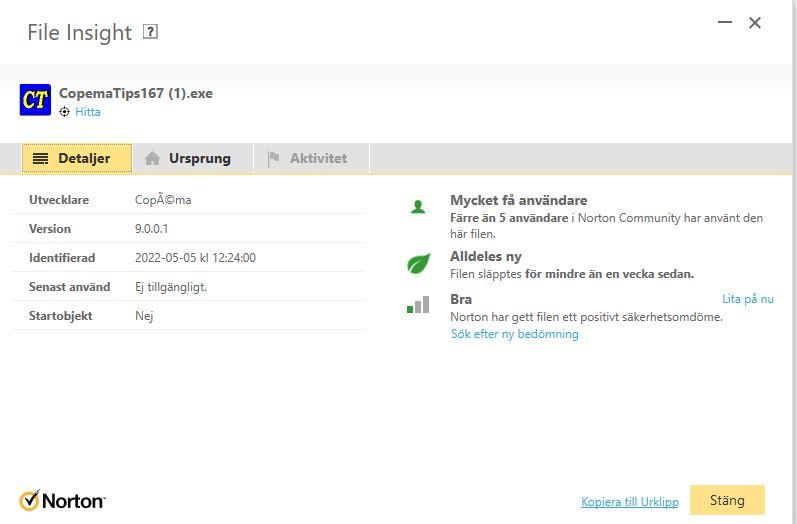The image size is (797, 524).
Task: Click the house icon on the Ursprung tab
Action: pyautogui.click(x=152, y=159)
